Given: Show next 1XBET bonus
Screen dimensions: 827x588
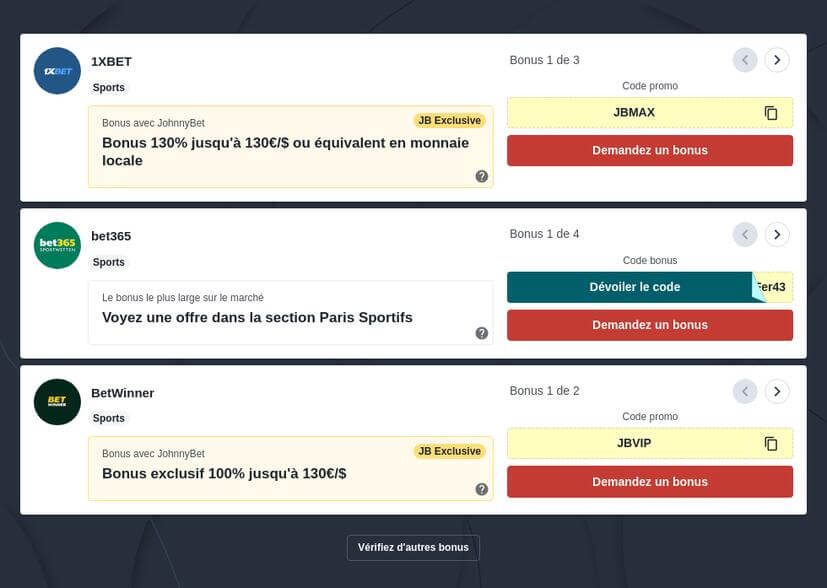Looking at the screenshot, I should [x=777, y=60].
